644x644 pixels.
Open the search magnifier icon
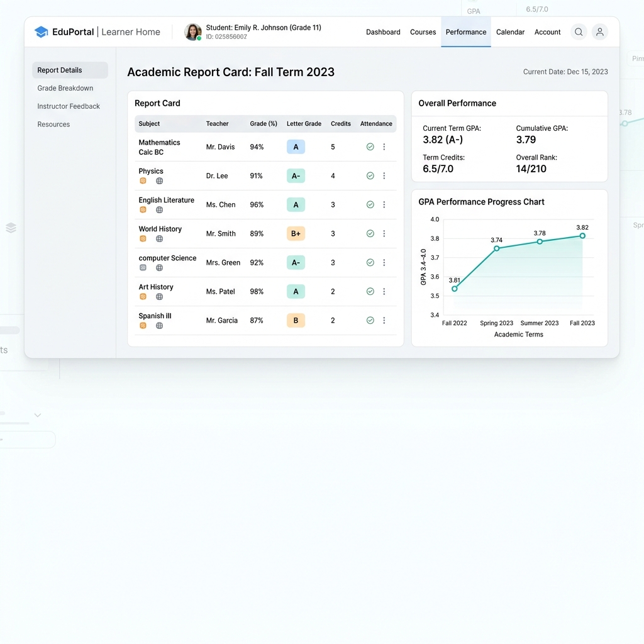pyautogui.click(x=579, y=32)
